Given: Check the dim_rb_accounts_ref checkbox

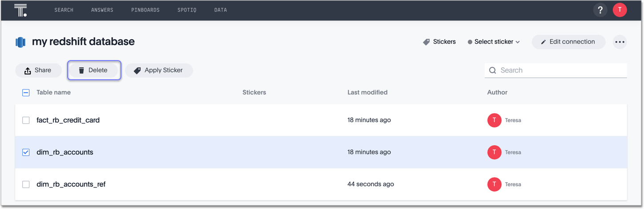Looking at the screenshot, I should (x=26, y=184).
